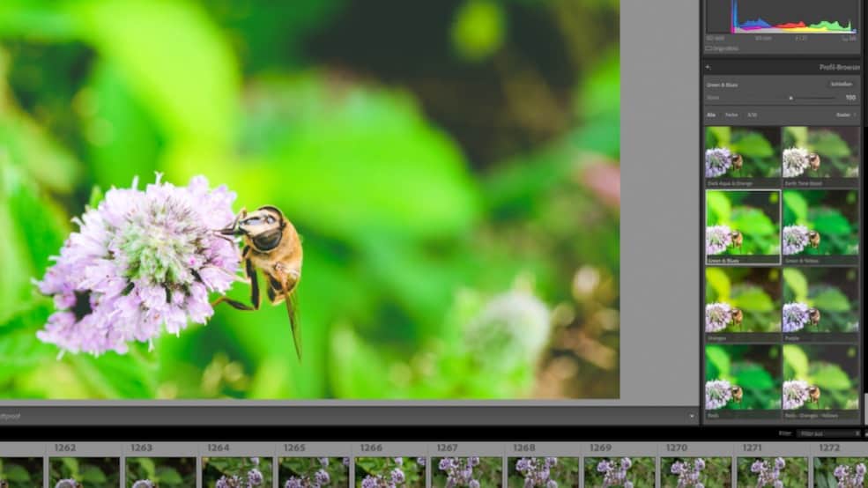
Task: Select filmstrip photo 1262
Action: [84, 472]
